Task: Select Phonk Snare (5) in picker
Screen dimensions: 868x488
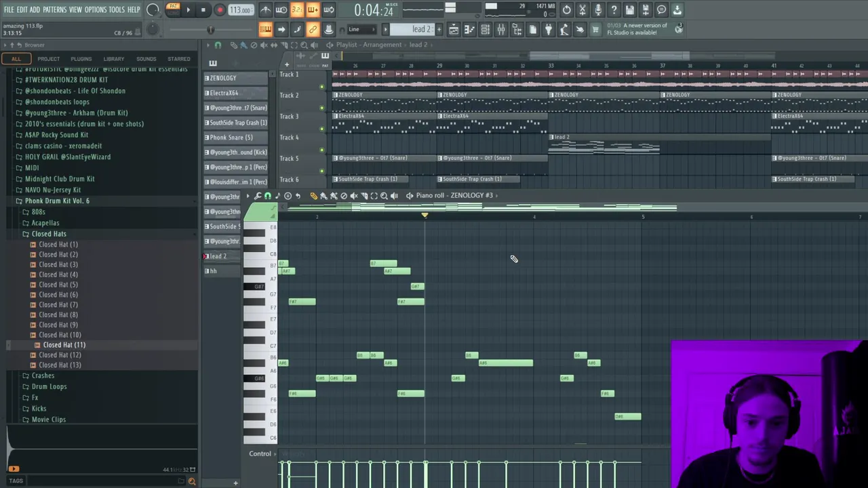Action: coord(236,138)
